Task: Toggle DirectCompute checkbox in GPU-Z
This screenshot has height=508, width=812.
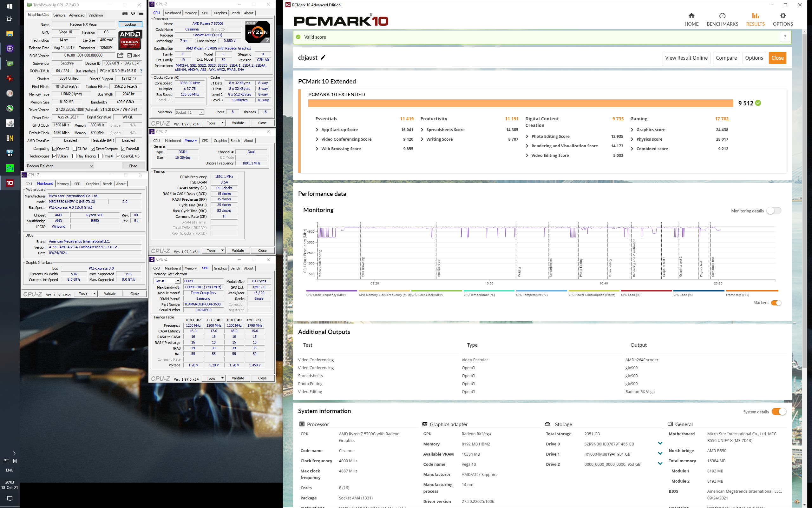Action: tap(93, 149)
